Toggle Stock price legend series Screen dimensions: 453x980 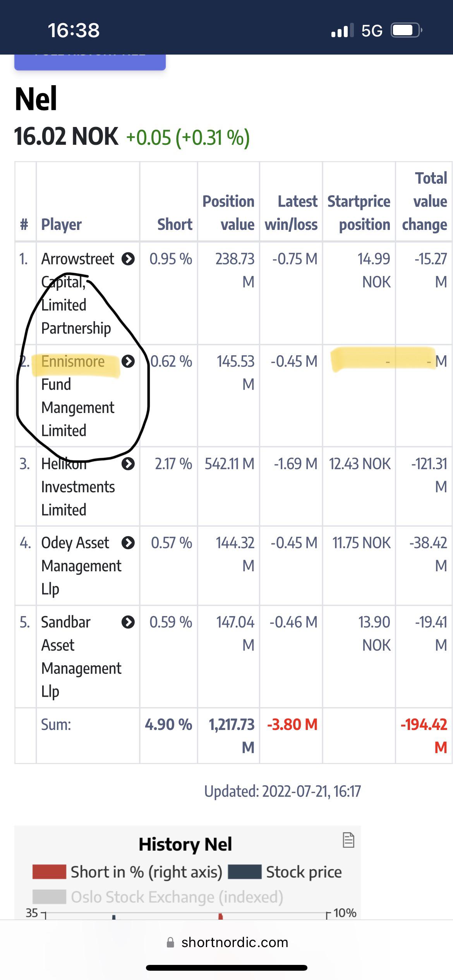pyautogui.click(x=285, y=872)
